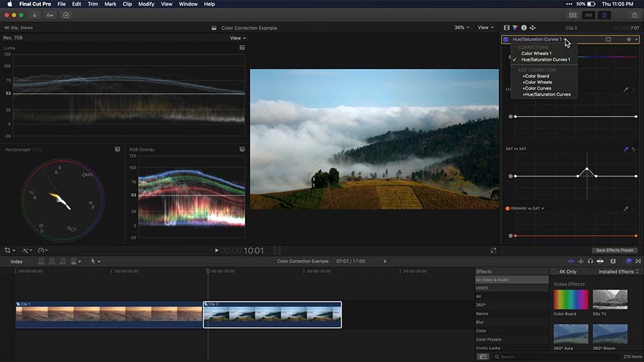Reset the SAT vs SAT curve arrow
The height and width of the screenshot is (362, 644).
(x=633, y=149)
